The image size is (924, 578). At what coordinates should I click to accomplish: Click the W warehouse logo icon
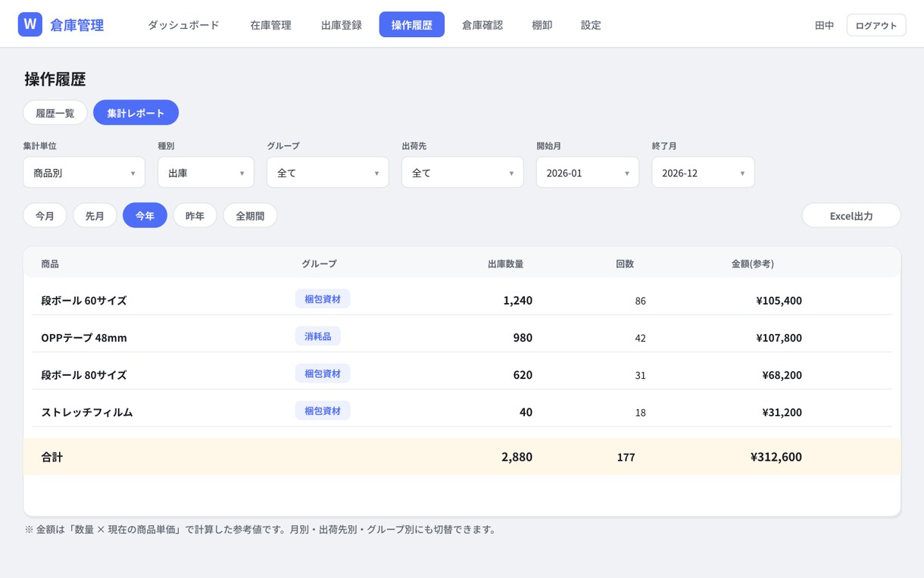coord(30,24)
